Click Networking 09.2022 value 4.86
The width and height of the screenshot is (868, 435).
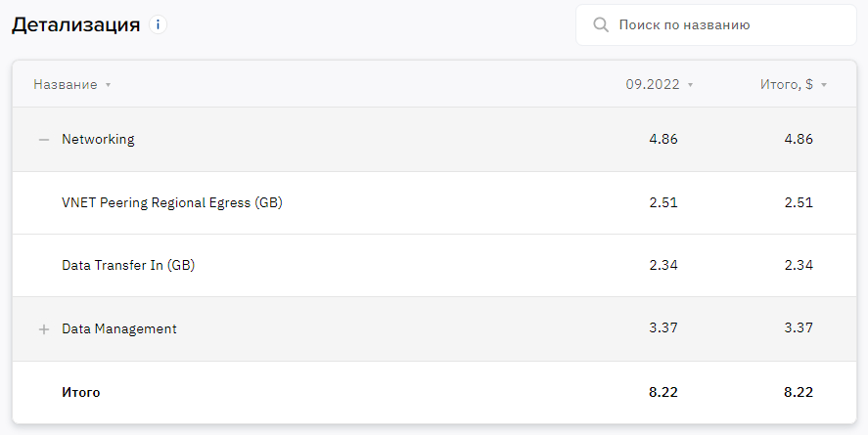[x=663, y=139]
